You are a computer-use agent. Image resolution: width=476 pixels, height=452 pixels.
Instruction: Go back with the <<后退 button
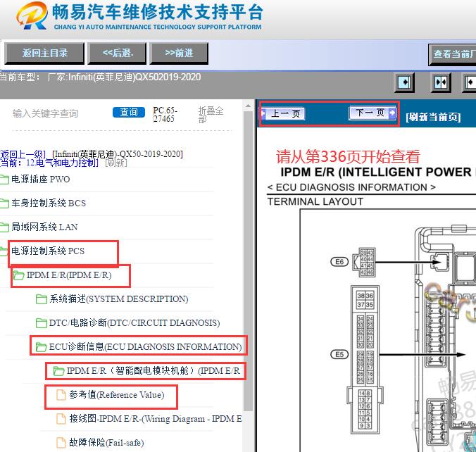point(117,53)
